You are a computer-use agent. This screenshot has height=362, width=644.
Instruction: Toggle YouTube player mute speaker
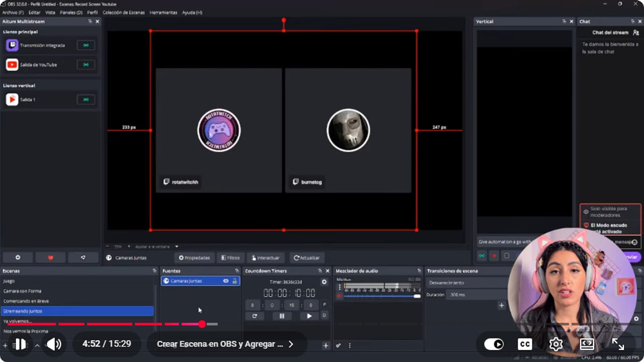(54, 344)
